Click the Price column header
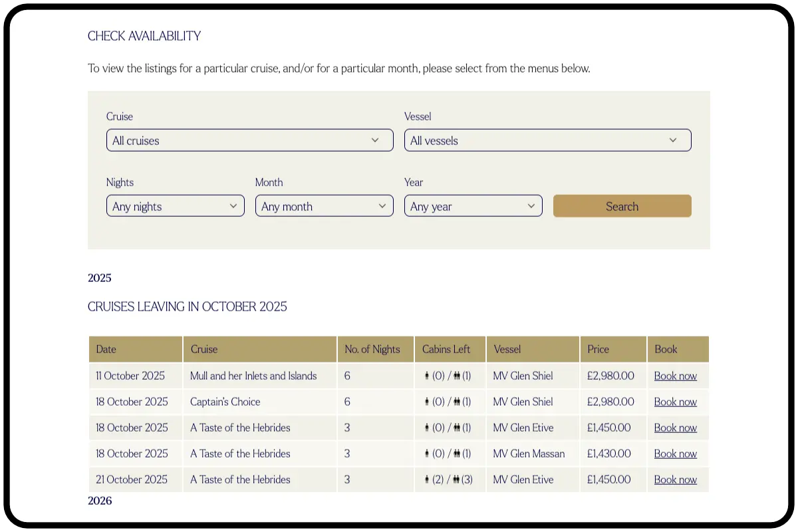This screenshot has width=798, height=532. pos(597,348)
